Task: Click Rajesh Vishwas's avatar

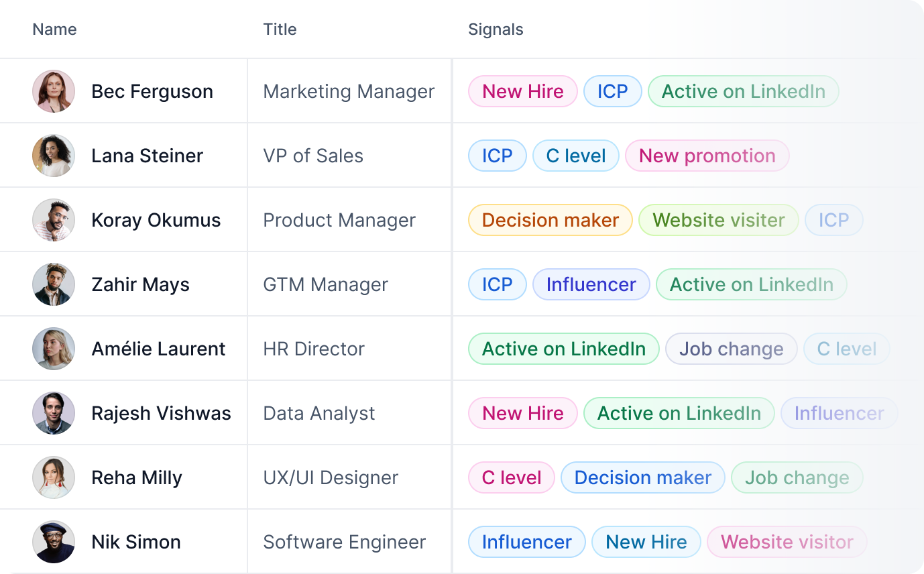Action: [54, 413]
